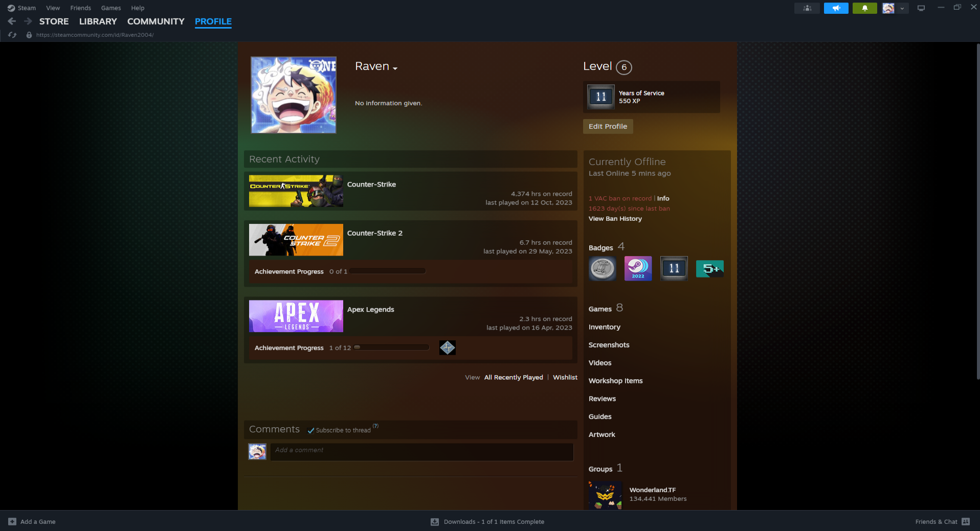Open the View Ban History link

pos(615,219)
